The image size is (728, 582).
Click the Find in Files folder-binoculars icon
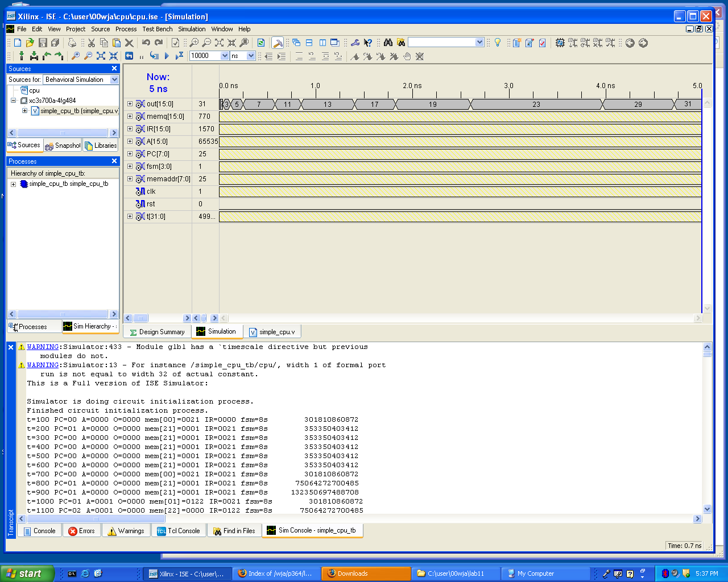point(401,43)
